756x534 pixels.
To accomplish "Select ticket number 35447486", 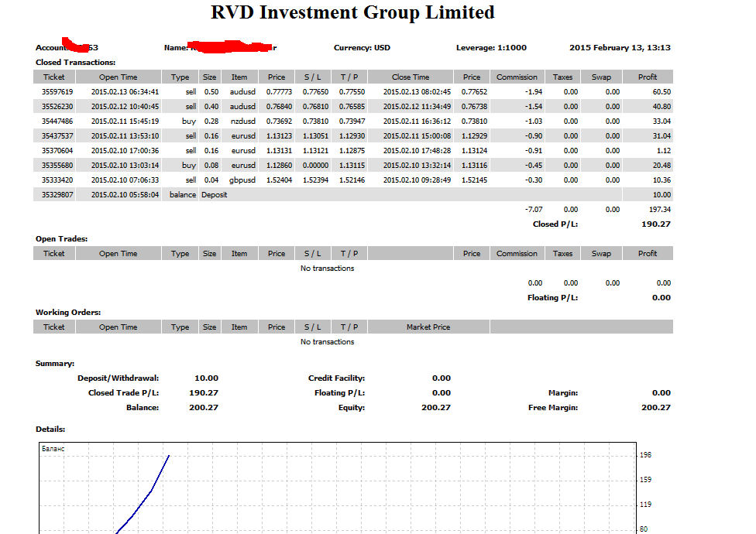I will 57,121.
